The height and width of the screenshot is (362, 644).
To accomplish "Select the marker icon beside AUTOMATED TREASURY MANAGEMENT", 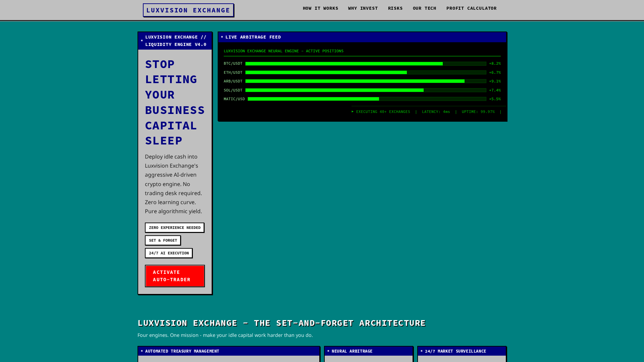I will tap(142, 351).
